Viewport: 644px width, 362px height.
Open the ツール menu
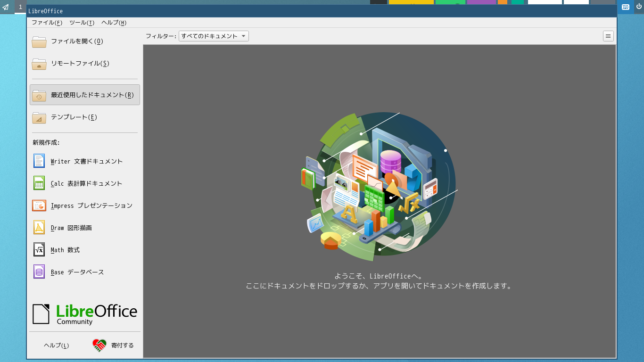click(82, 23)
